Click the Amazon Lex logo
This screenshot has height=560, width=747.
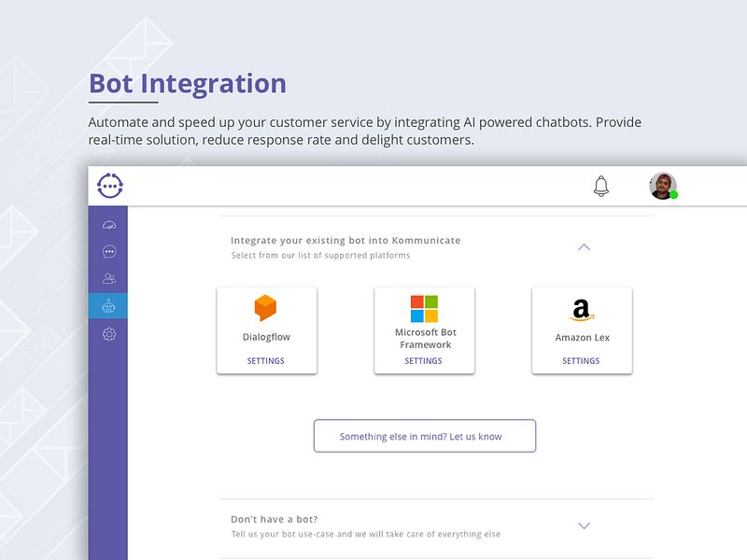pos(582,310)
